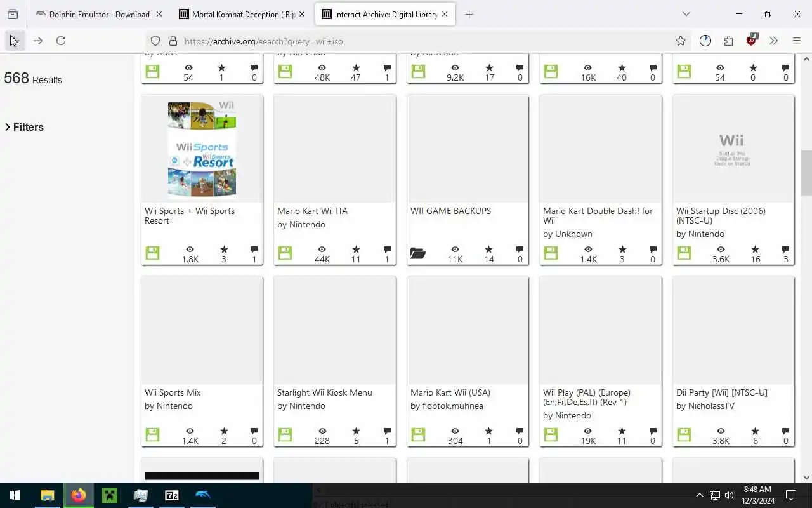Click the folder collection icon on WII GAME BACKUPS

pyautogui.click(x=418, y=253)
